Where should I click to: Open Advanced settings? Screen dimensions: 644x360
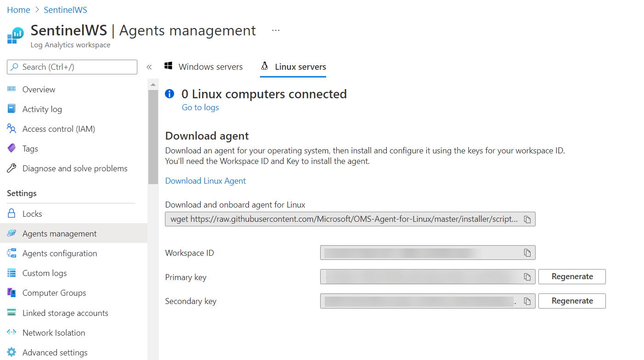click(55, 352)
